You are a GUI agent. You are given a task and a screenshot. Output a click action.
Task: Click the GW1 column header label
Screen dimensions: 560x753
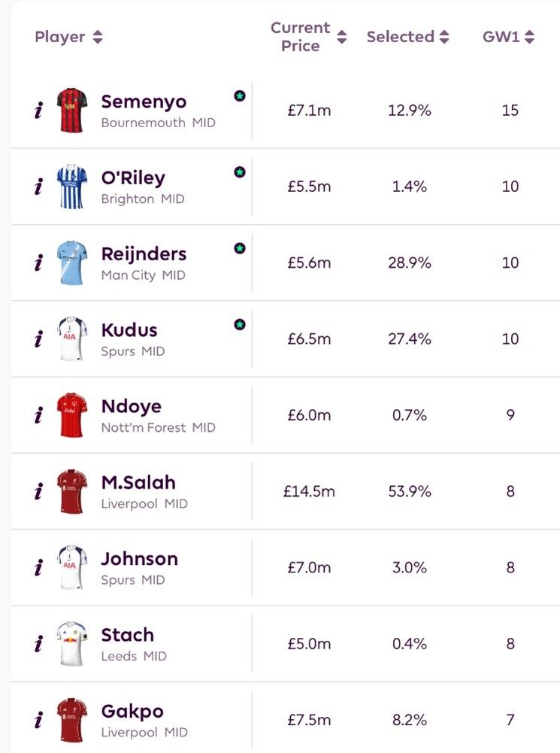point(501,37)
